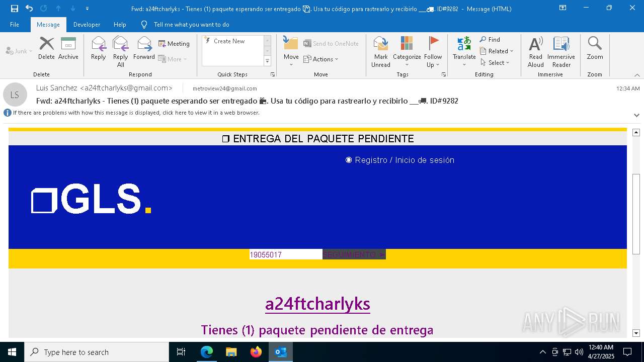The width and height of the screenshot is (644, 362).
Task: Switch to the Developer tab
Action: pos(87,24)
